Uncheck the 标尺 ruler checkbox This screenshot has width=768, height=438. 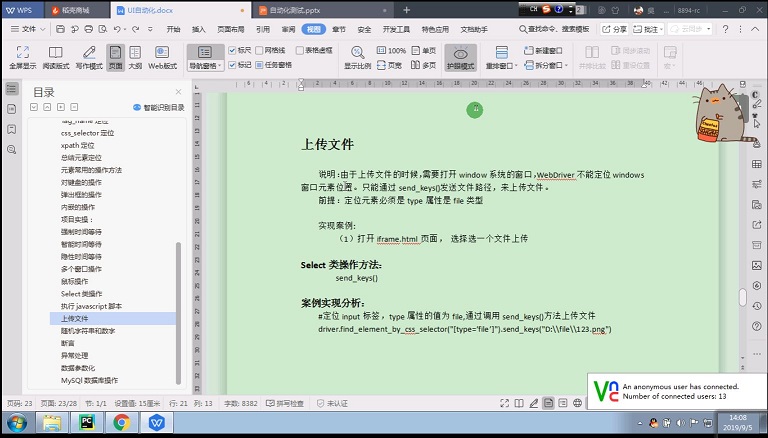tap(233, 50)
